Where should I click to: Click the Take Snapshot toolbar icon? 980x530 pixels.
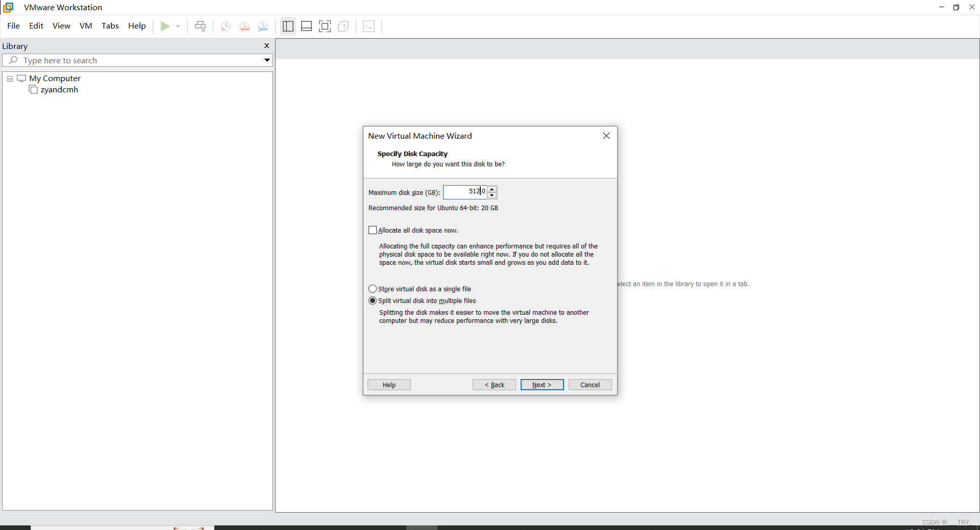coord(225,26)
